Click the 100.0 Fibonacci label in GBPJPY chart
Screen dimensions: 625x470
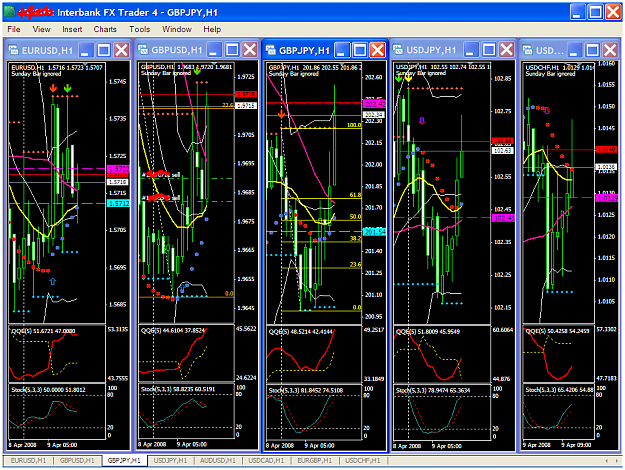coord(354,125)
